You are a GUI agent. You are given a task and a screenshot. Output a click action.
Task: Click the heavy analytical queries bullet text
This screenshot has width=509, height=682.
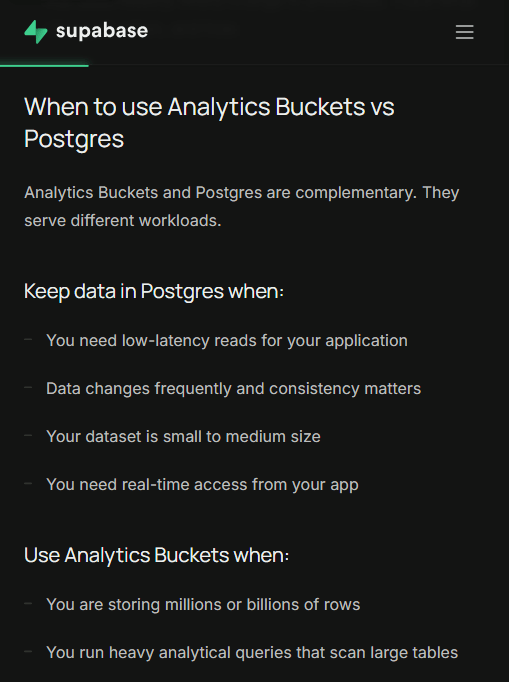[252, 652]
